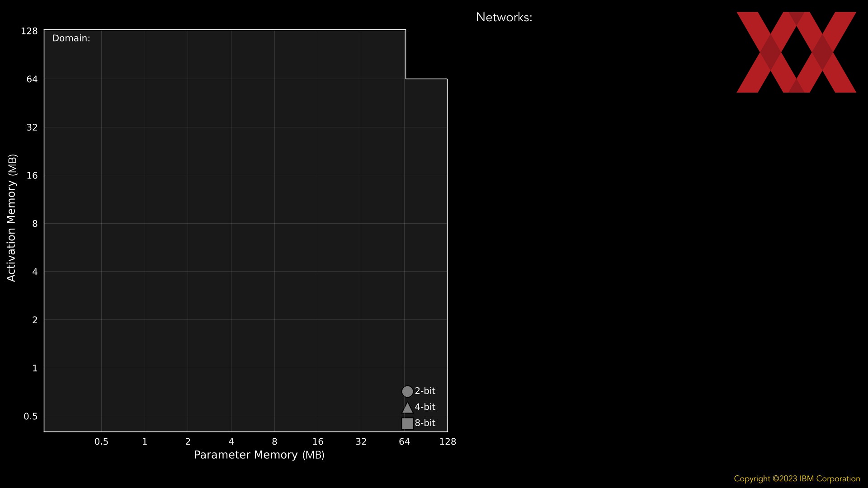Select the "8-bit" legend label

click(x=425, y=423)
